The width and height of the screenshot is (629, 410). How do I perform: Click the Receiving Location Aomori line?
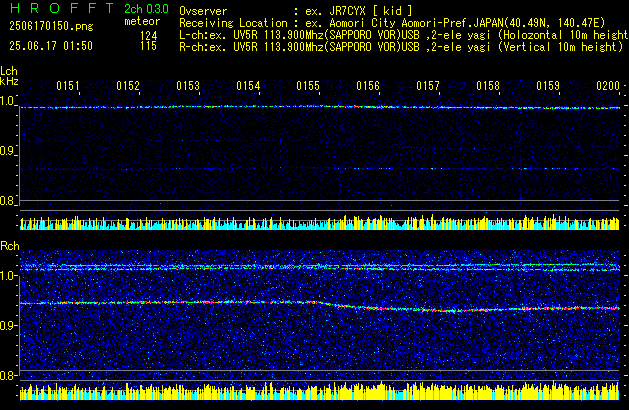point(392,23)
